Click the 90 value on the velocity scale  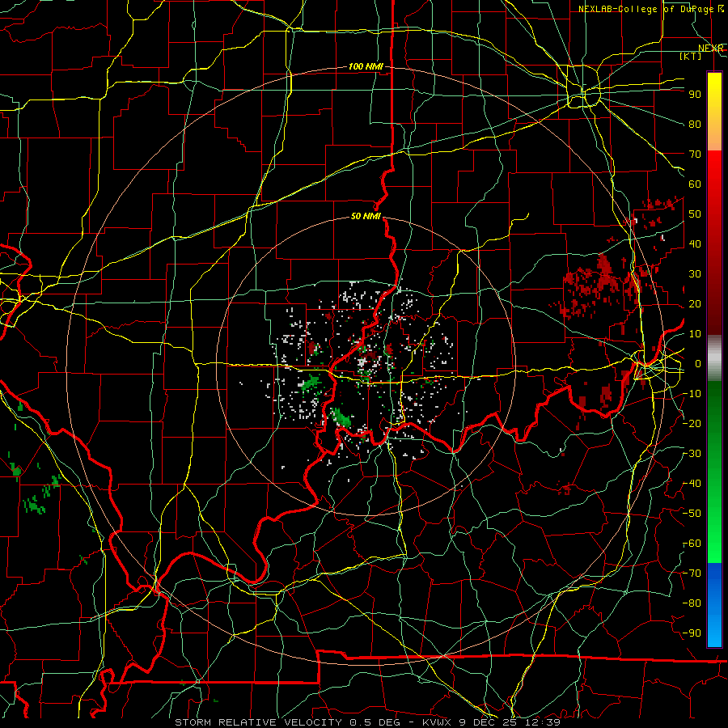695,95
